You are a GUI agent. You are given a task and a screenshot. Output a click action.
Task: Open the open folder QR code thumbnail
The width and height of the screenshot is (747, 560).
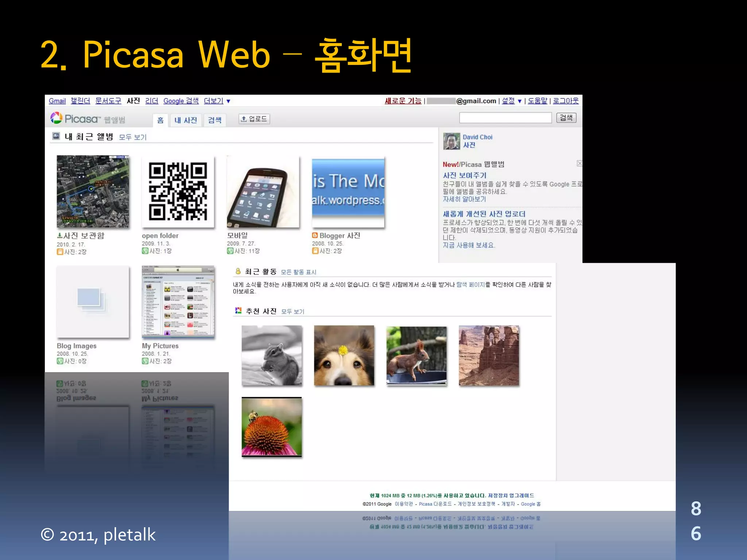coord(178,191)
